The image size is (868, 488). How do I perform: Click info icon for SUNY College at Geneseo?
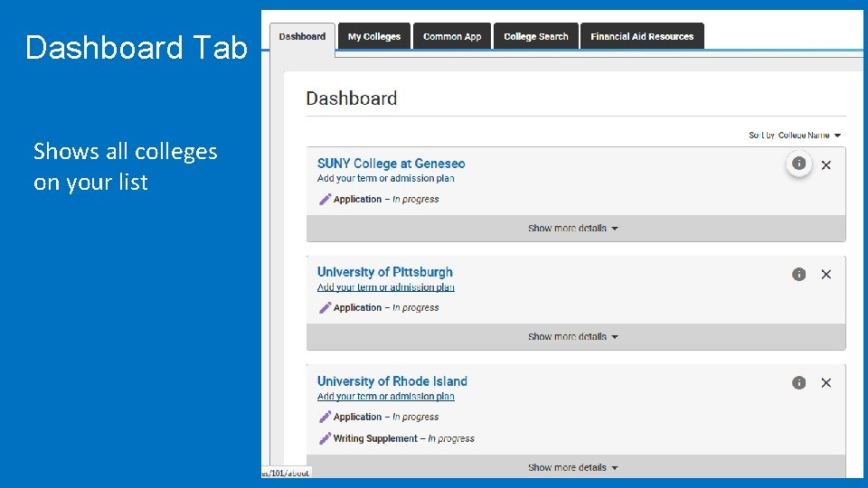click(798, 164)
